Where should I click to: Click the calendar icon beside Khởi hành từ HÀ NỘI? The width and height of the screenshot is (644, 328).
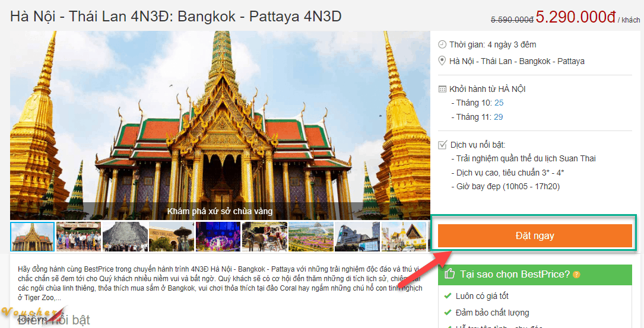coord(442,90)
